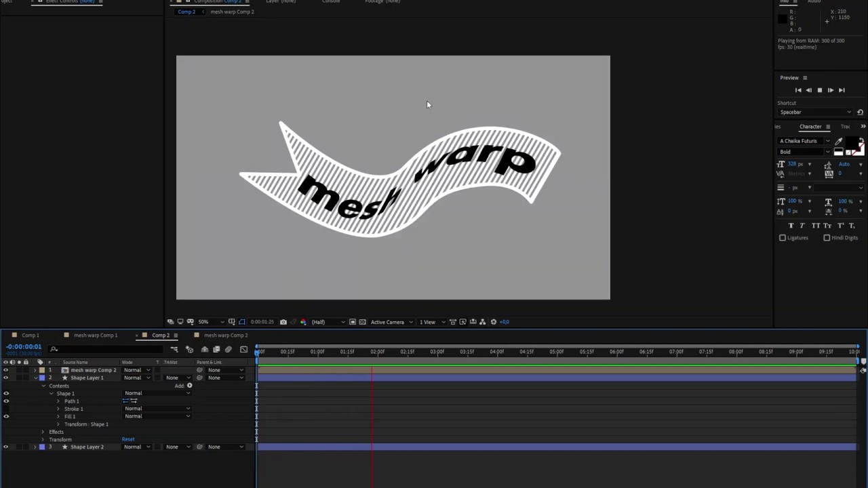Hide Shape Layer 1 using its eye
Image resolution: width=868 pixels, height=488 pixels.
pos(6,378)
